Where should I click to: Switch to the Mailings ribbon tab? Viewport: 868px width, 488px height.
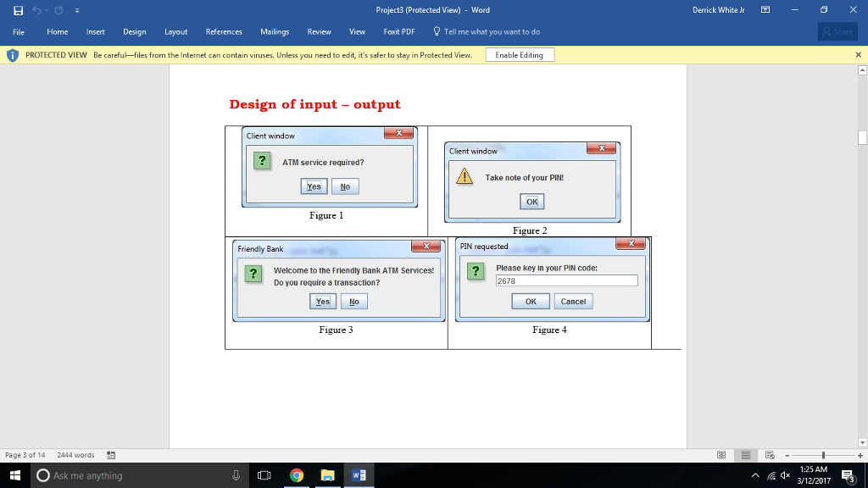(275, 30)
